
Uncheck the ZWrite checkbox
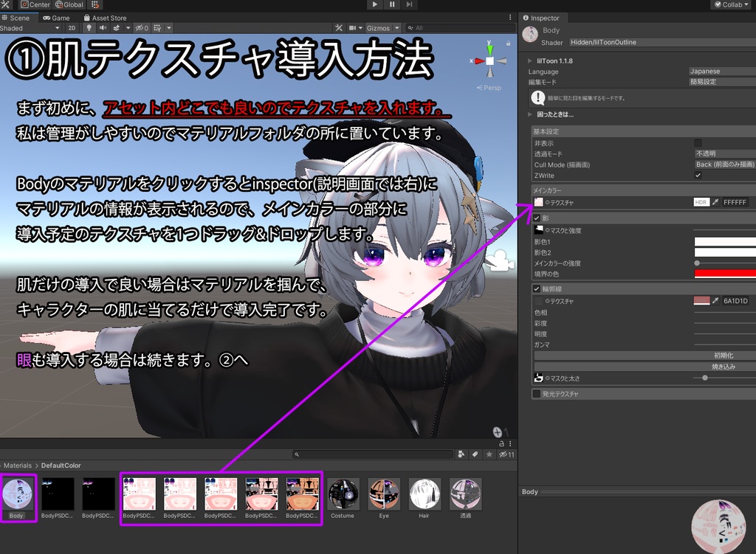pyautogui.click(x=697, y=175)
